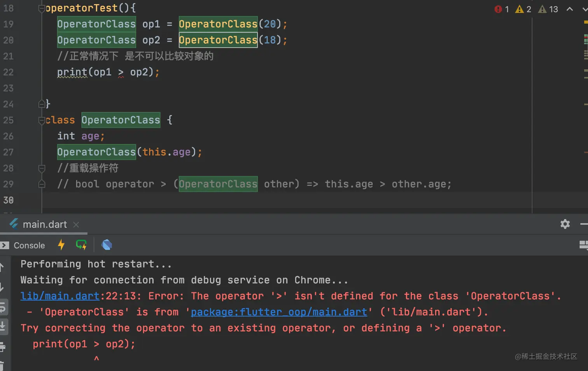Image resolution: width=588 pixels, height=371 pixels.
Task: Click the print console output icon
Action: pos(2,346)
